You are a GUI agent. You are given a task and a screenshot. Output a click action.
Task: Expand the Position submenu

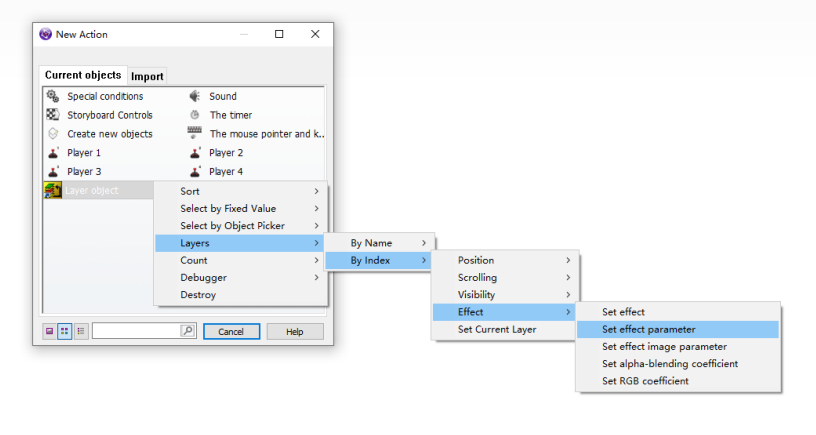tap(505, 260)
